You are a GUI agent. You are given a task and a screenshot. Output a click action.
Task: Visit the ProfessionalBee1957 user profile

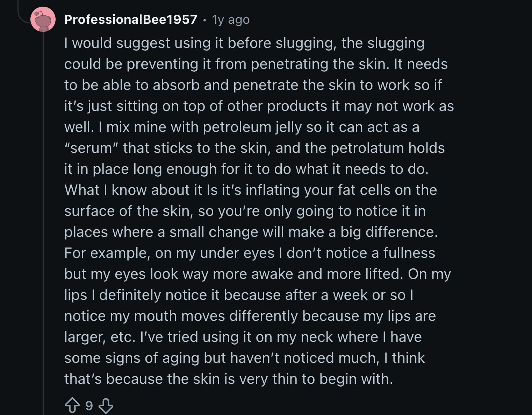tap(131, 20)
